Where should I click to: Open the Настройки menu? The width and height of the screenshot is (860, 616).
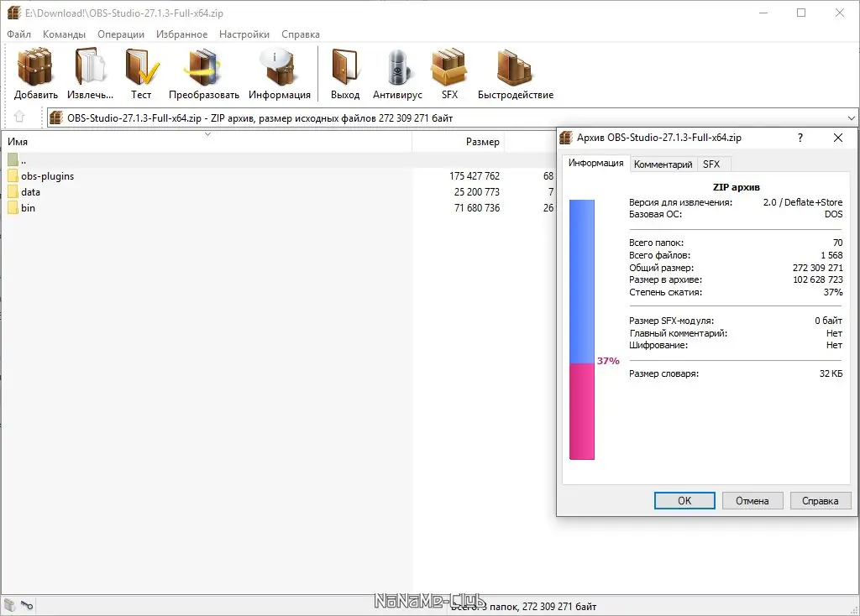coord(244,34)
